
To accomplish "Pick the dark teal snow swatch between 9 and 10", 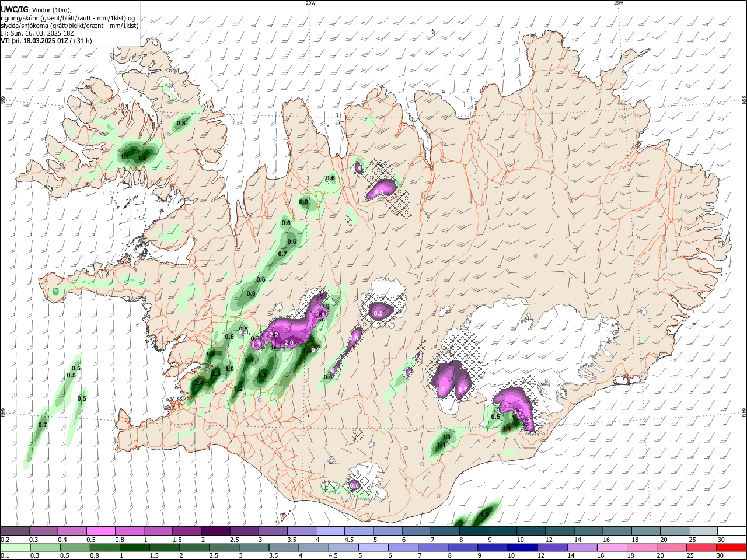I will tap(502, 531).
